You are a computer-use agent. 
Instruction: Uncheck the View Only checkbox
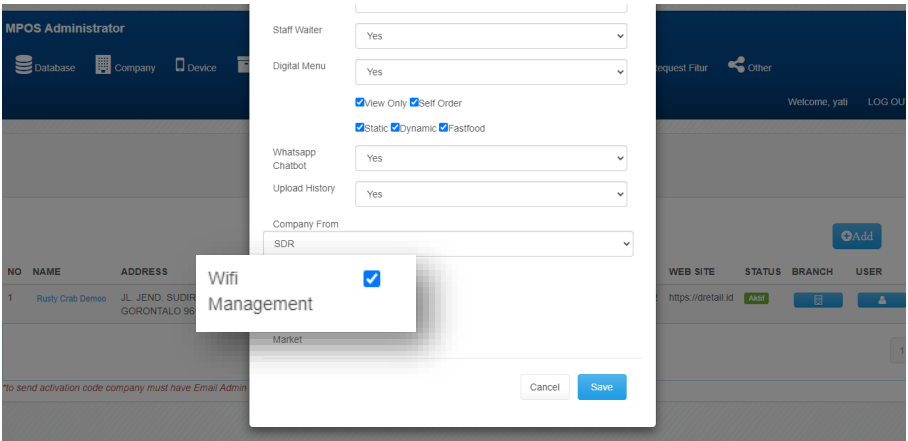(x=360, y=103)
